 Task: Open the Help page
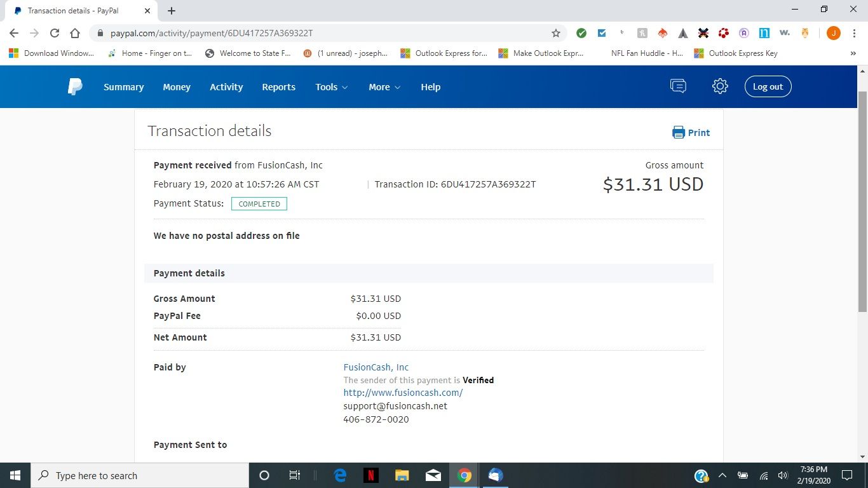pyautogui.click(x=430, y=87)
